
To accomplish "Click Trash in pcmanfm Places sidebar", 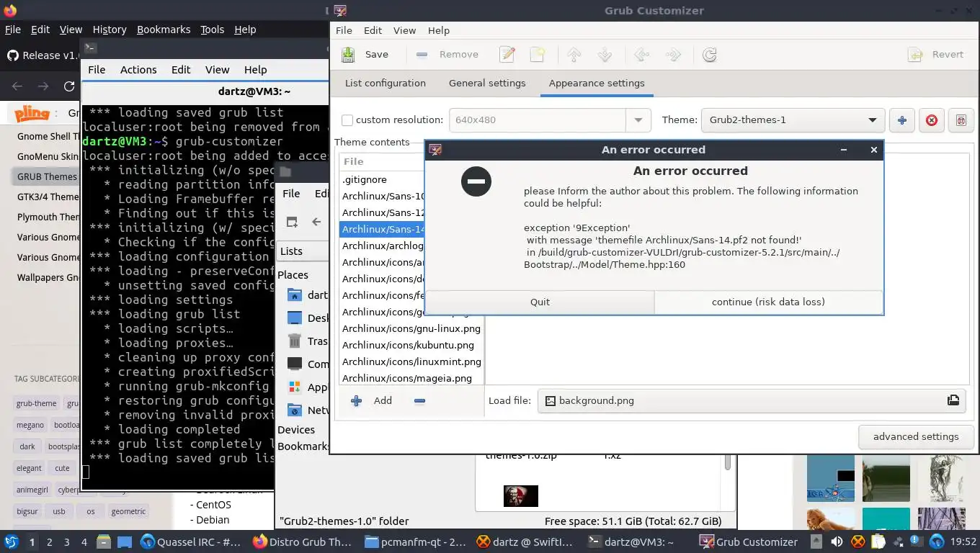I will coord(307,341).
